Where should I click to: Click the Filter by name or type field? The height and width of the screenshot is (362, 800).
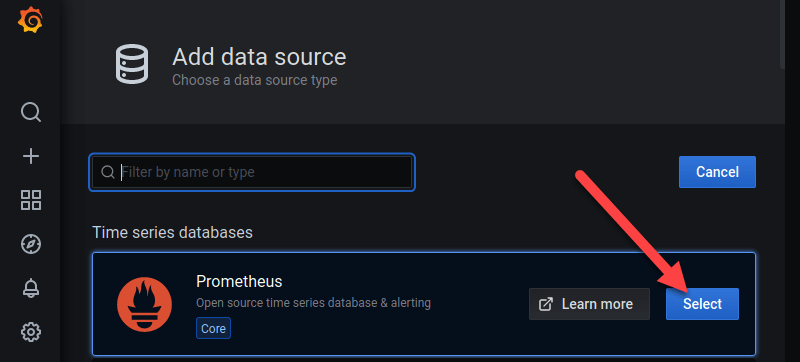pyautogui.click(x=252, y=172)
